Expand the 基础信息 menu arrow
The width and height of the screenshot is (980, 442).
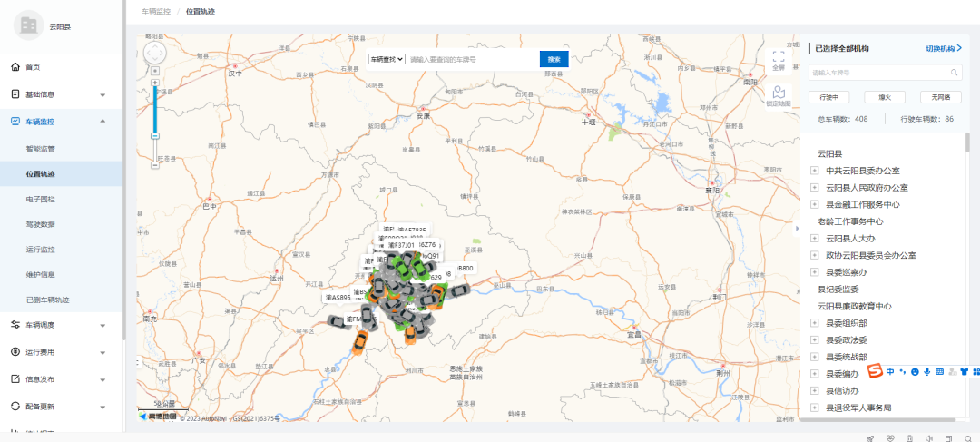point(103,95)
